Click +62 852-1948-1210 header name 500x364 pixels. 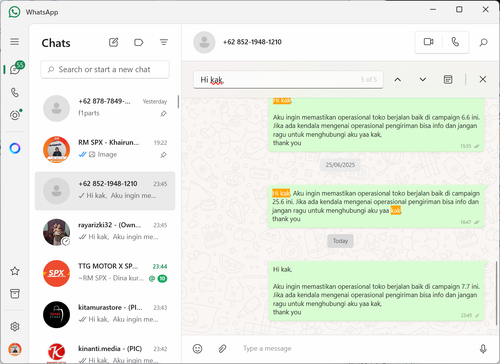252,42
